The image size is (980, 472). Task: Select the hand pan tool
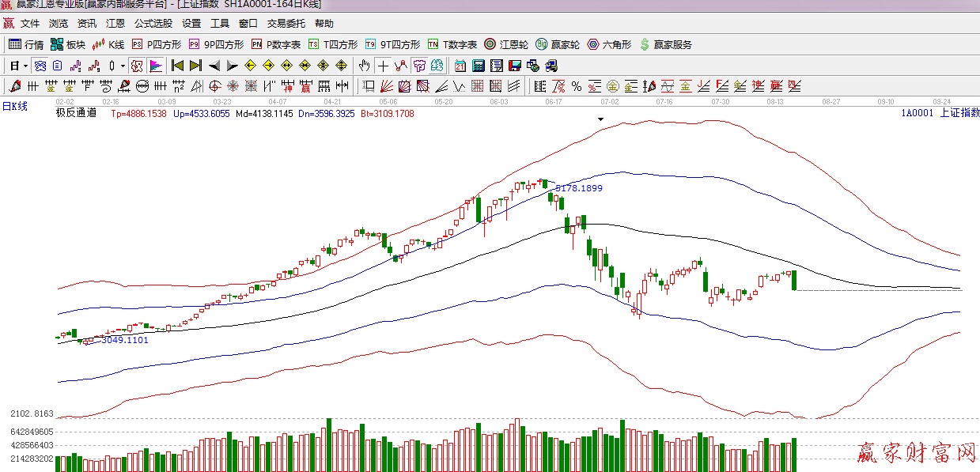[x=364, y=66]
